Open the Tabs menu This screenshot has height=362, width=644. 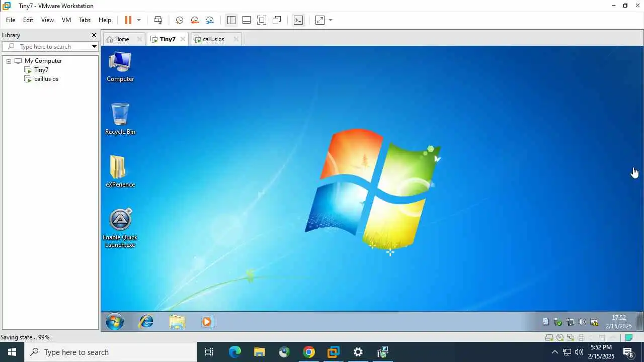tap(85, 20)
